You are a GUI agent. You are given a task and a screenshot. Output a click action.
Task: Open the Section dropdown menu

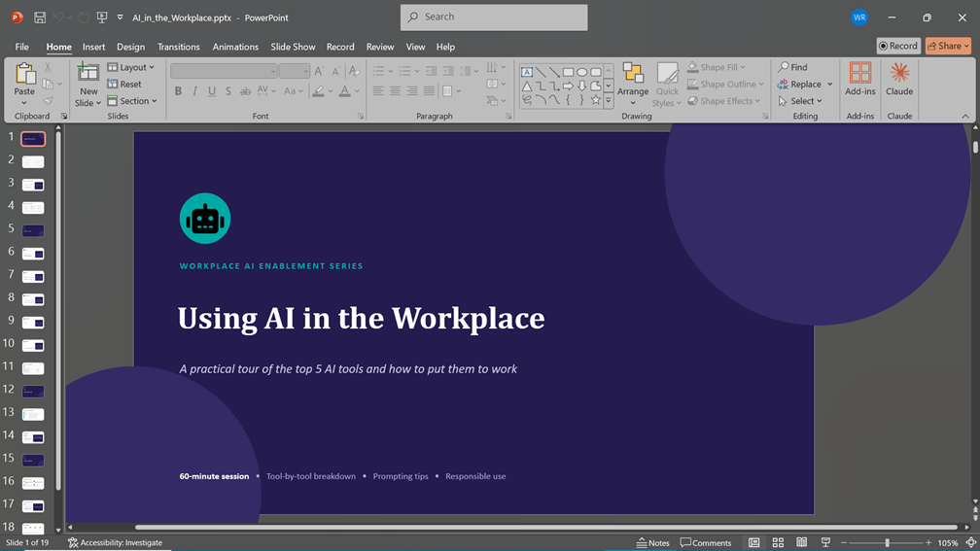coord(132,101)
